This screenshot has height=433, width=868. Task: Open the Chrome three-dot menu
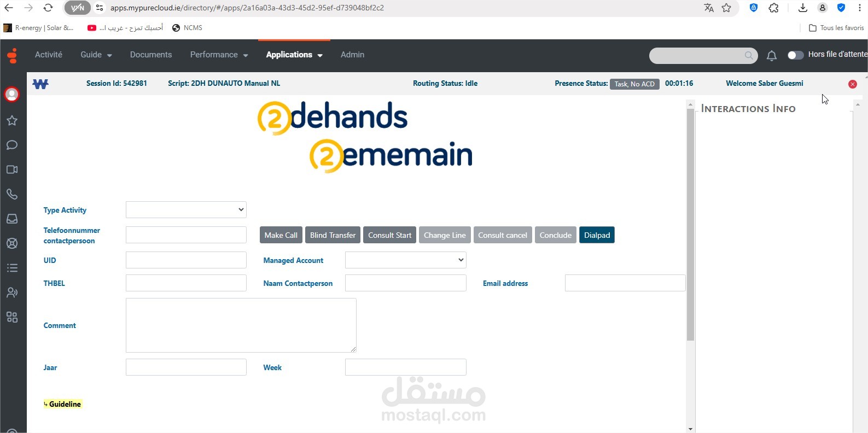click(x=860, y=8)
